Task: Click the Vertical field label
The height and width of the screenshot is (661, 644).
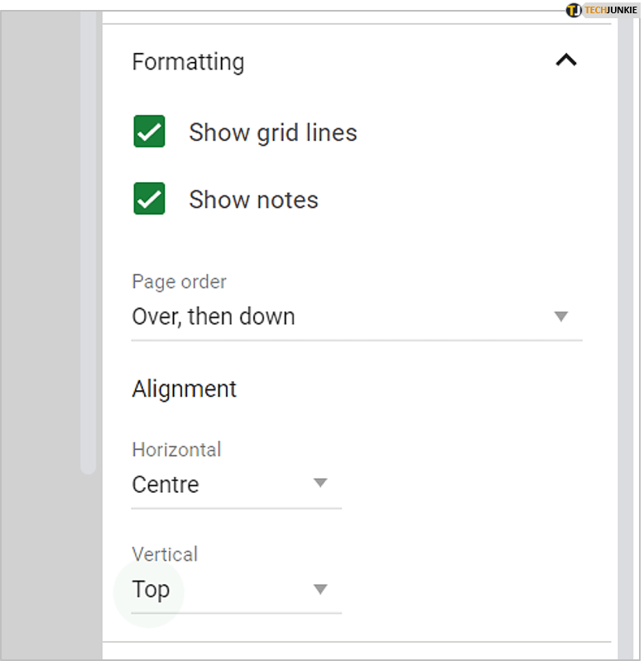Action: [165, 554]
